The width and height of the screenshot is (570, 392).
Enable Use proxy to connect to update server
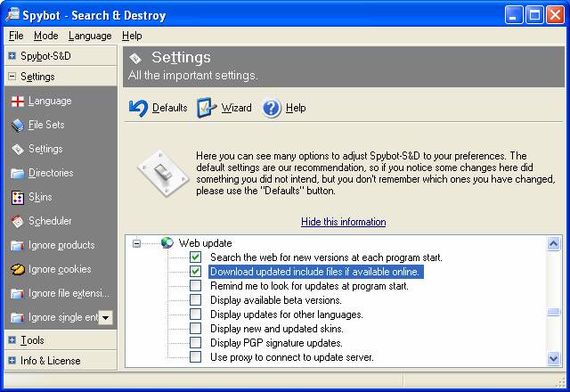coord(196,356)
